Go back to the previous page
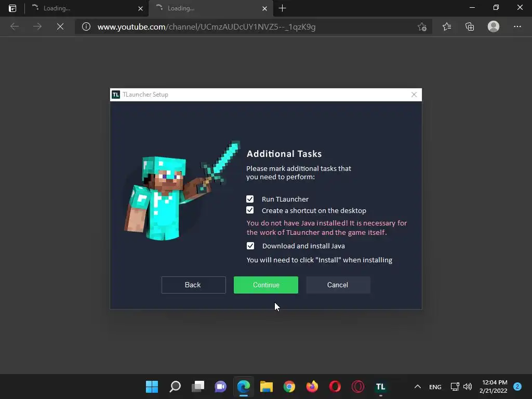Image resolution: width=532 pixels, height=399 pixels. point(14,26)
